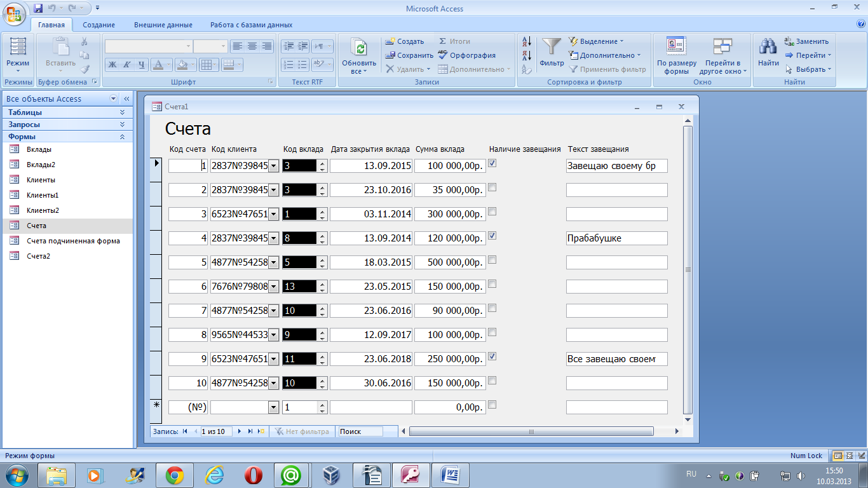Click the Office button logo
The image size is (868, 488).
(x=14, y=13)
